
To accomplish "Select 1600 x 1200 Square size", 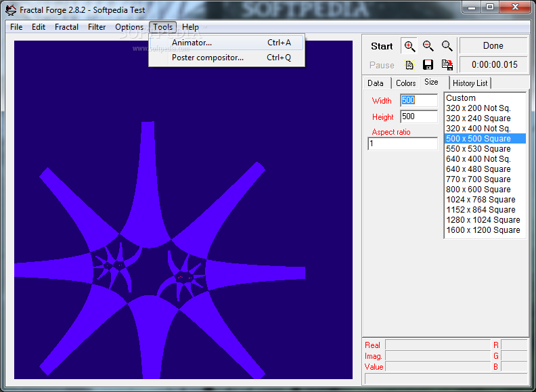I will pyautogui.click(x=485, y=230).
